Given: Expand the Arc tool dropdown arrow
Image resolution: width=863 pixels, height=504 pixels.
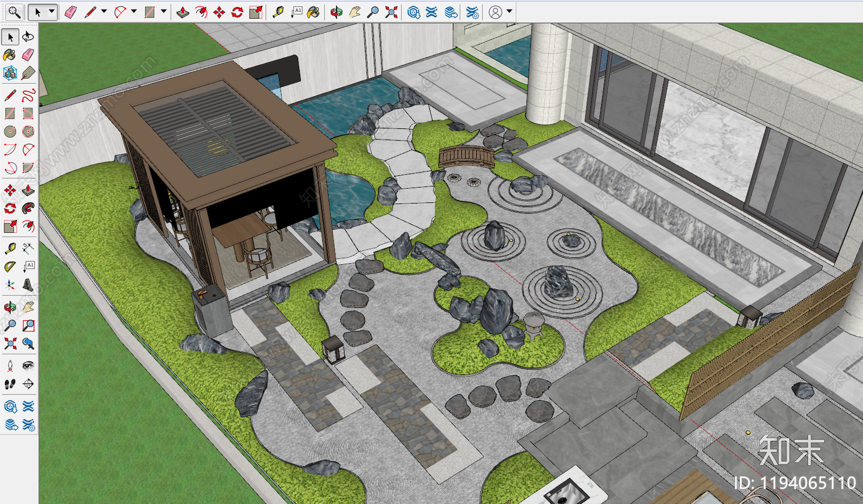Looking at the screenshot, I should [x=134, y=11].
